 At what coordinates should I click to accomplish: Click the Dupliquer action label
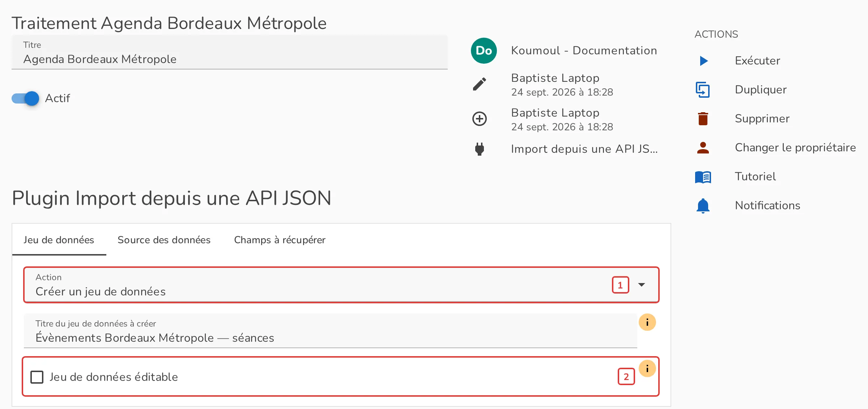point(761,90)
